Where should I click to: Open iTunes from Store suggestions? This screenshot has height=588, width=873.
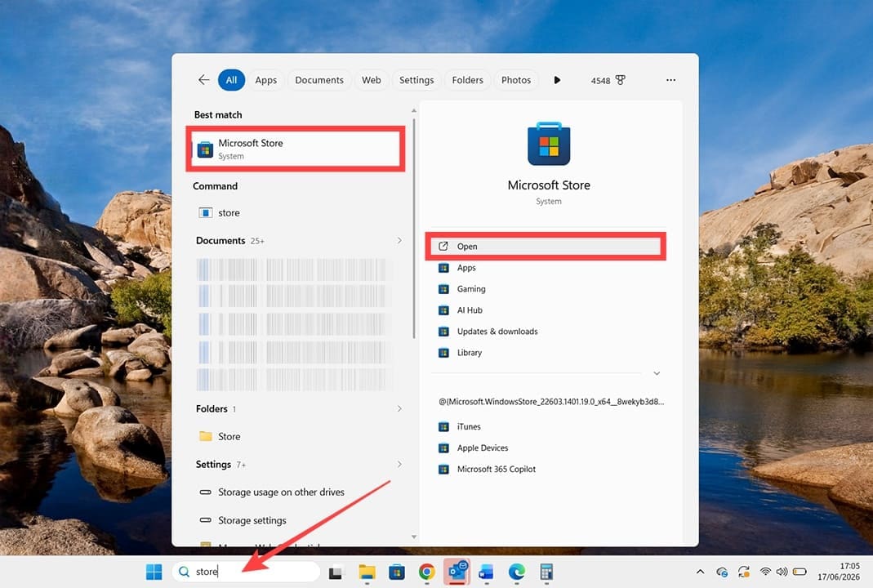pos(546,426)
